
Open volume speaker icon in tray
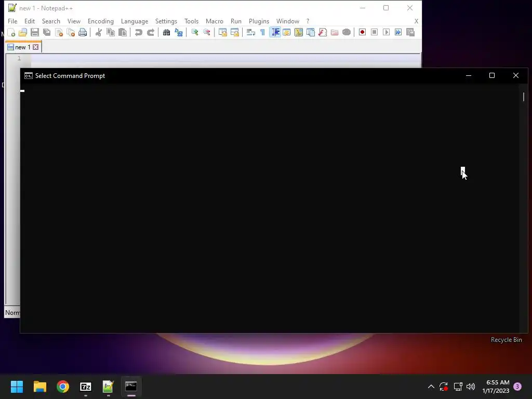pyautogui.click(x=471, y=387)
